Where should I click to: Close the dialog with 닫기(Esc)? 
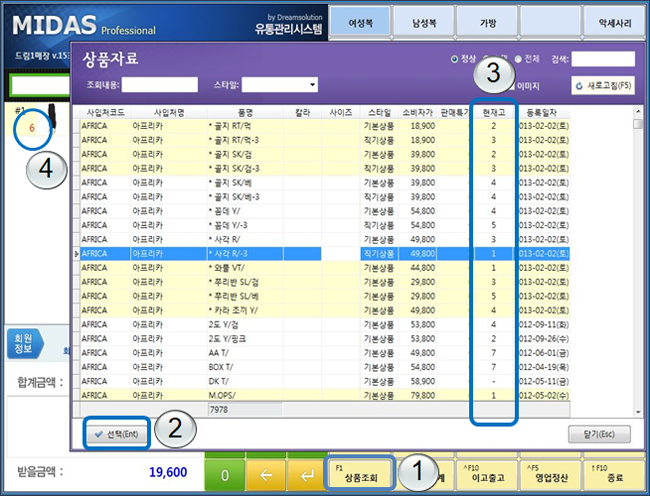[x=599, y=434]
